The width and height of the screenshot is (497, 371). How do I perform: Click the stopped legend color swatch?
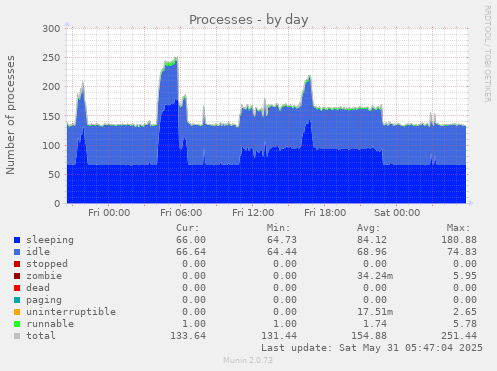17,264
